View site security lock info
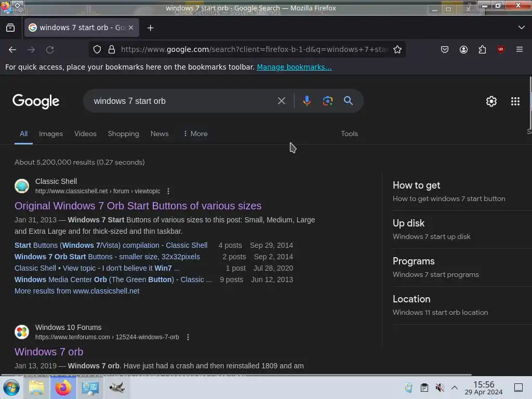Viewport: 532px width, 399px height. click(112, 49)
